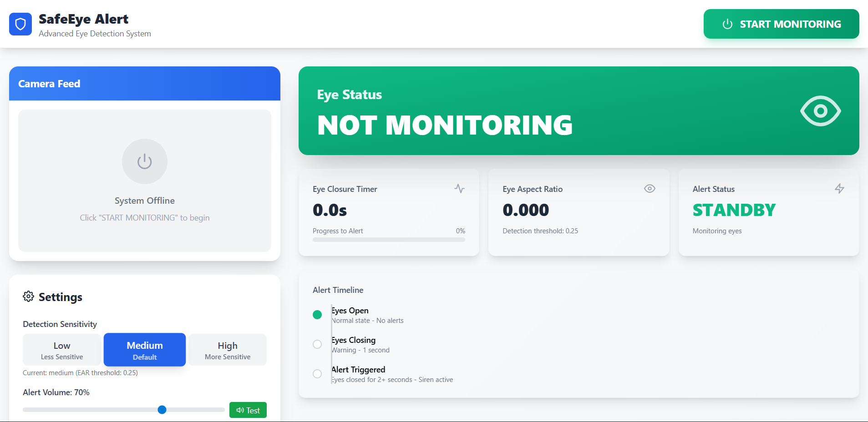
Task: Click the eye icon in the Eye Status banner
Action: (820, 111)
